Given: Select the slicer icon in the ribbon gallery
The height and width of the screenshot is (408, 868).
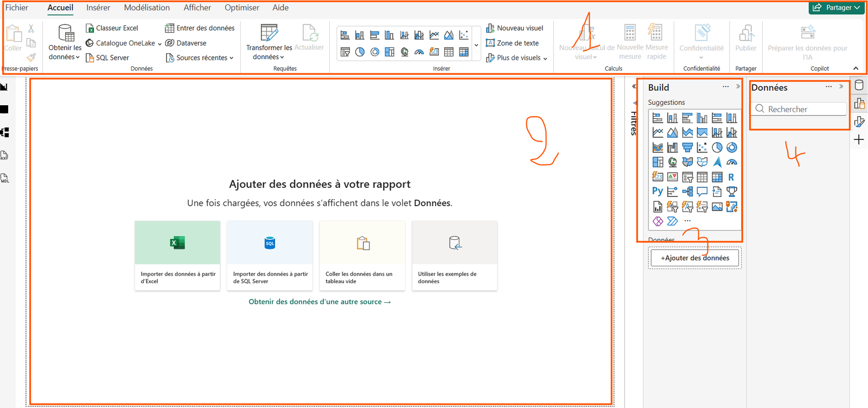Looking at the screenshot, I should [x=345, y=52].
